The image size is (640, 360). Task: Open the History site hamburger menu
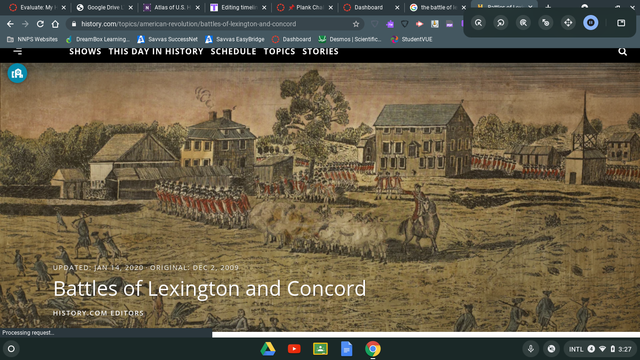(x=18, y=52)
